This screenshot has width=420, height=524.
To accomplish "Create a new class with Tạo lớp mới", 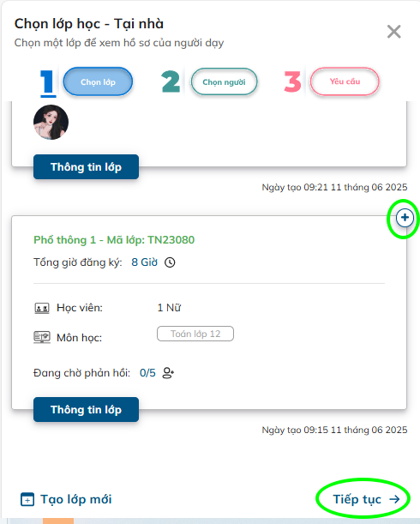I will (x=66, y=499).
